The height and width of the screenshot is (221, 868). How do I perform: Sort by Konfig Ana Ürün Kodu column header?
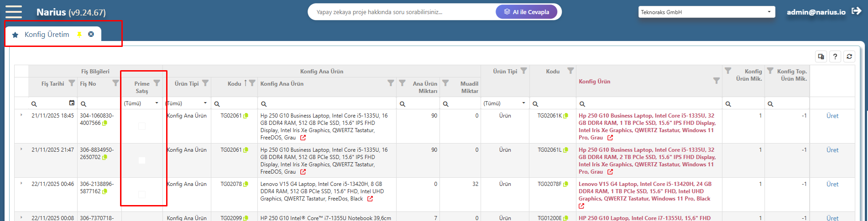pos(235,83)
